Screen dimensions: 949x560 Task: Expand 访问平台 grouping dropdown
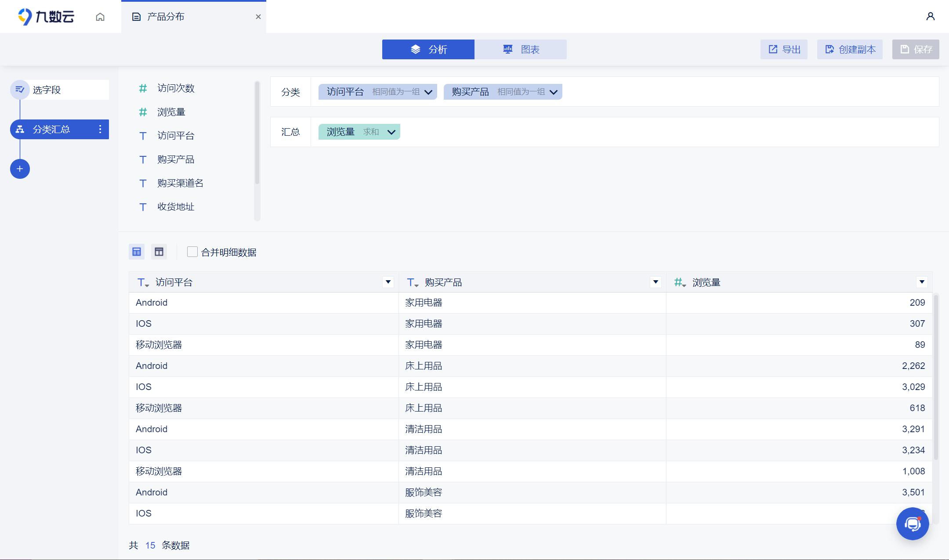428,92
